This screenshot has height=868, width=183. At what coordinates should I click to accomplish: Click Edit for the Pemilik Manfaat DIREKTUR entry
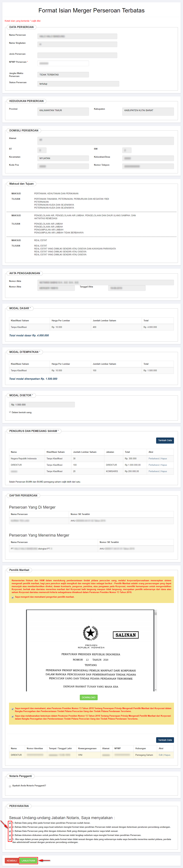pyautogui.click(x=161, y=755)
